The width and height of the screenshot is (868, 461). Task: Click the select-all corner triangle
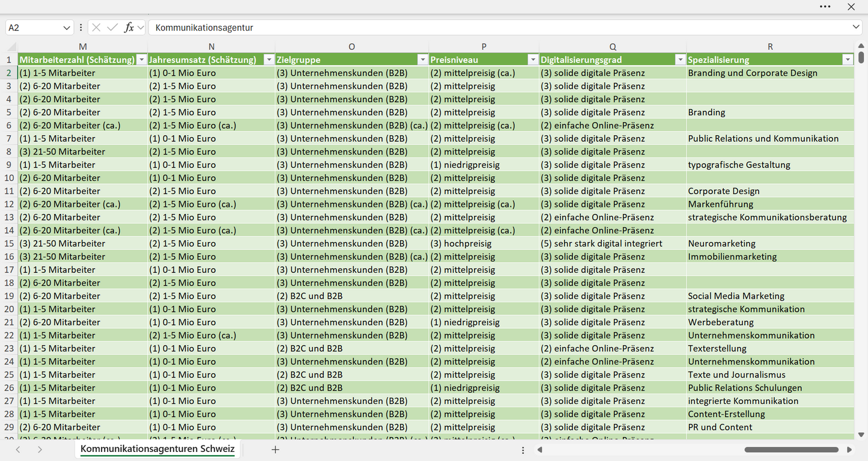point(11,47)
